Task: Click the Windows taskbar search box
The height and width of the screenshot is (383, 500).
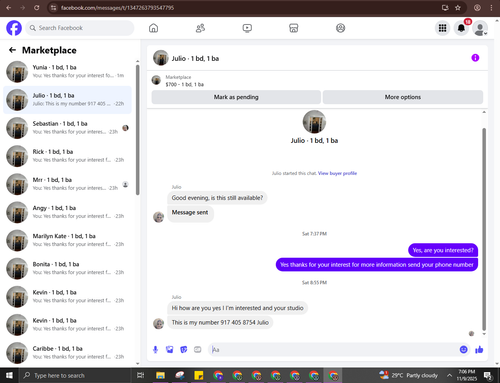Action: point(75,375)
